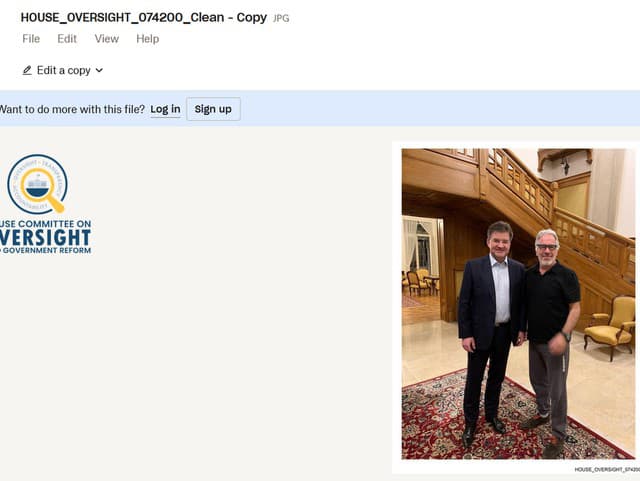This screenshot has height=481, width=640.
Task: Open the View menu
Action: tap(107, 39)
